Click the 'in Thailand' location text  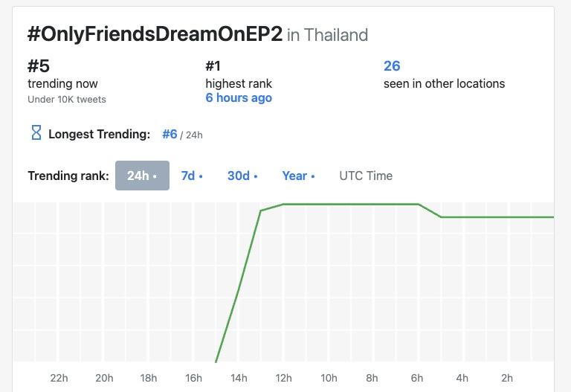click(327, 35)
